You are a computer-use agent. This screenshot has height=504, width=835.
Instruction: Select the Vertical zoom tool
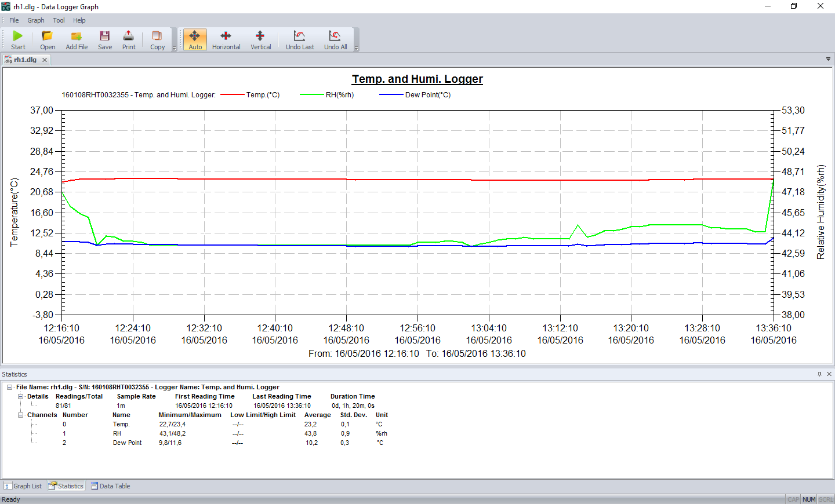[260, 36]
